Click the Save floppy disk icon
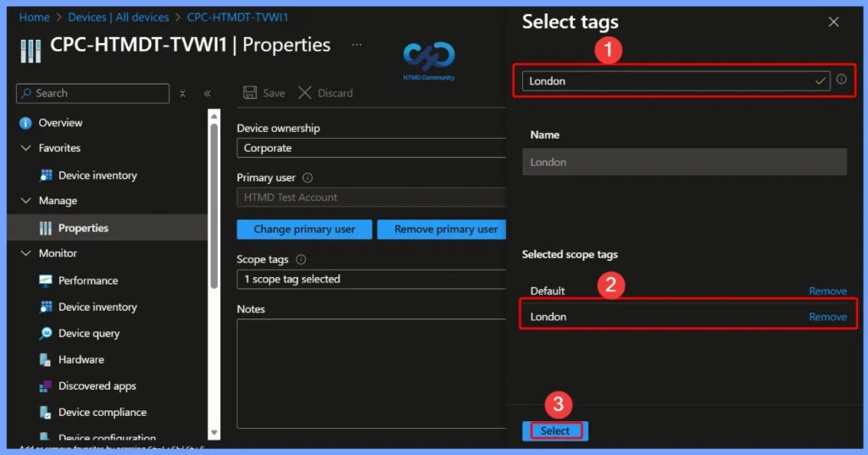This screenshot has width=868, height=455. pos(250,92)
